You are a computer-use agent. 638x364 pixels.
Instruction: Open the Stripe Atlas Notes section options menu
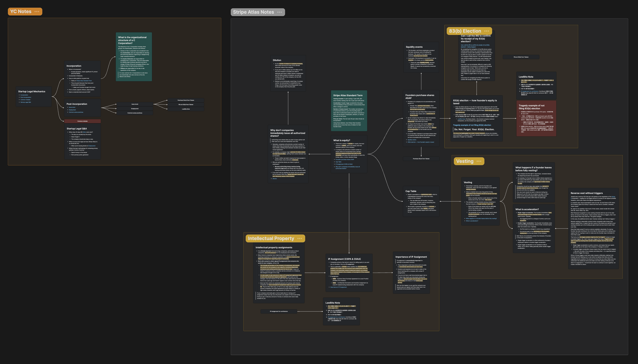pos(280,12)
